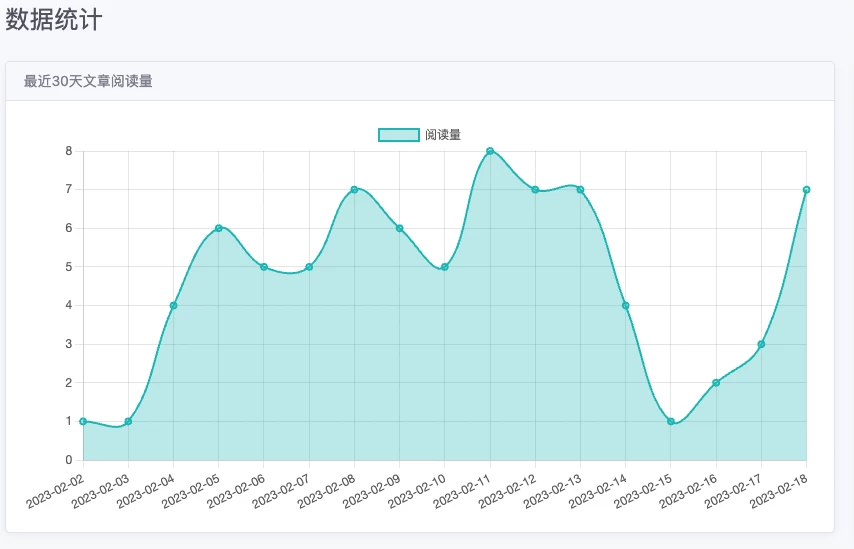Click the 2023-02-05 data point at value 6
The image size is (854, 549).
218,228
